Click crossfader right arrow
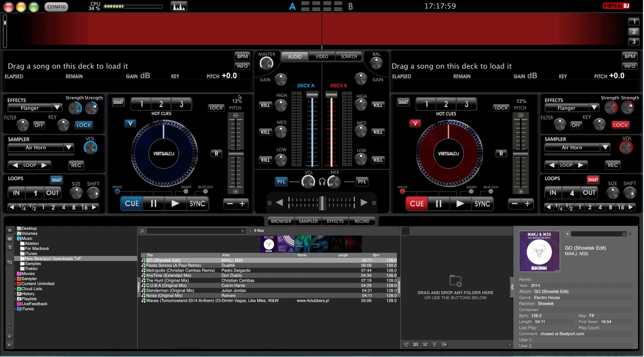This screenshot has width=644, height=357. 364,203
